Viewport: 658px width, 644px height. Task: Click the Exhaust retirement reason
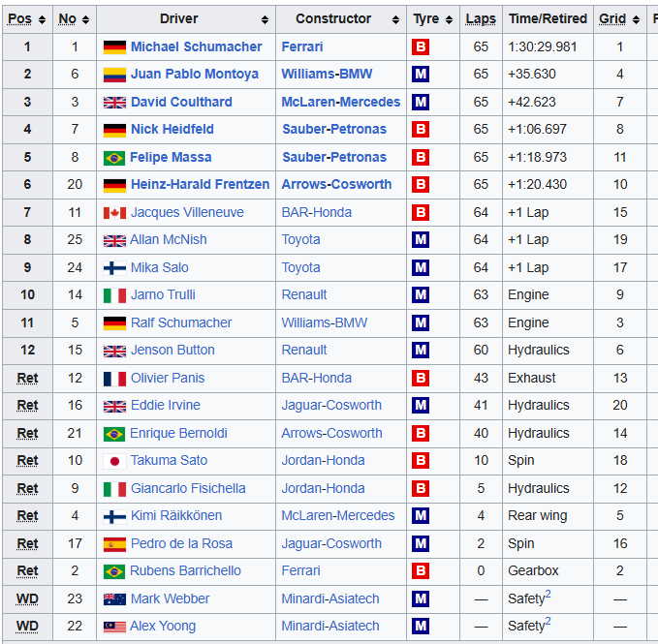532,379
